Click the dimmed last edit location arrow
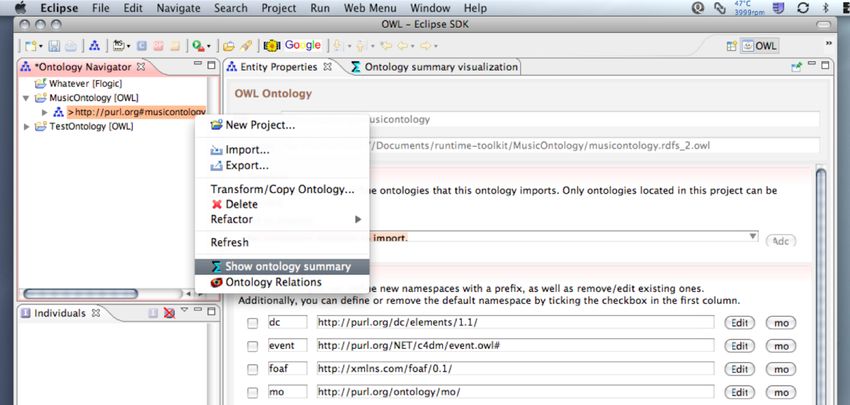Screen dimensions: 850x405 387,46
